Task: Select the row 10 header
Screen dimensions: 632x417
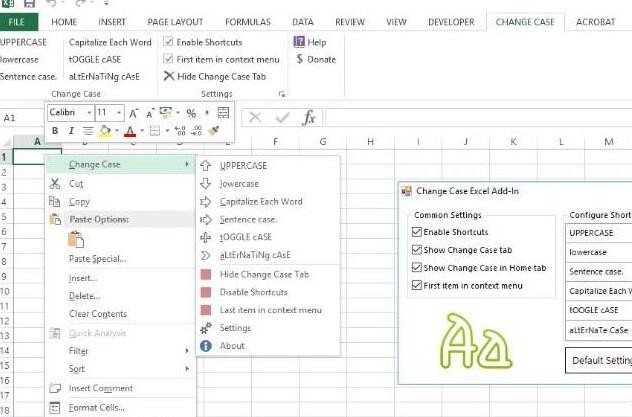Action: point(5,291)
